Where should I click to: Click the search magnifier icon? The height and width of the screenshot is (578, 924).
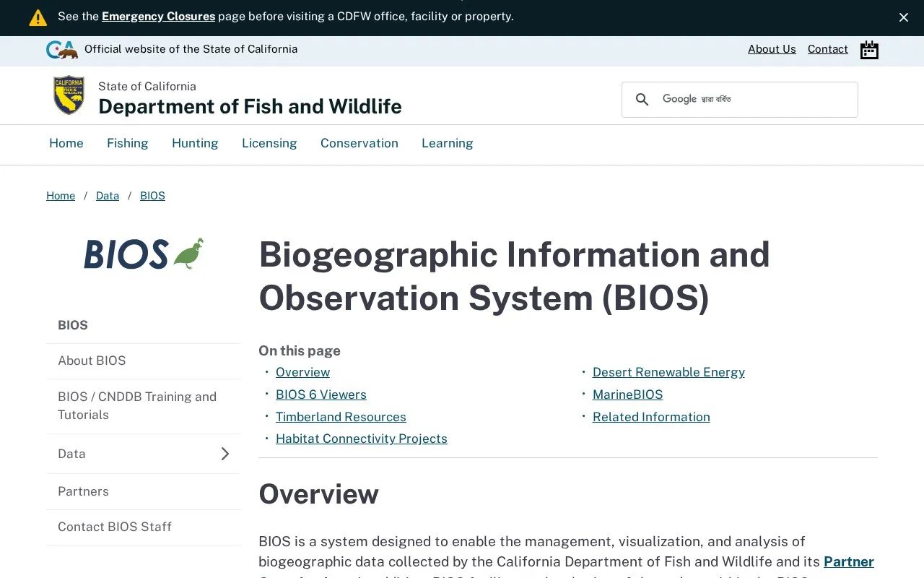642,100
